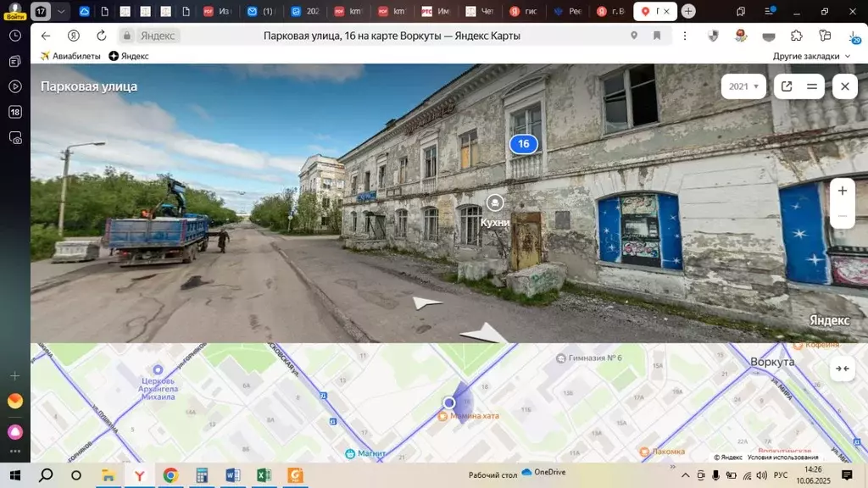Switch to the mail tab labeled (1)
This screenshot has width=868, height=488.
[261, 11]
